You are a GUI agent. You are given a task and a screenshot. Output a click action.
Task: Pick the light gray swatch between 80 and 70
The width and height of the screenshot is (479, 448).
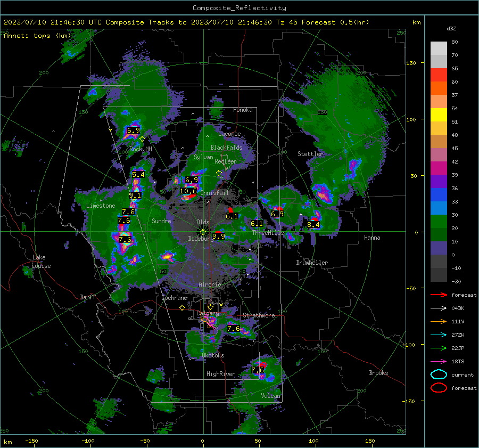pyautogui.click(x=439, y=48)
